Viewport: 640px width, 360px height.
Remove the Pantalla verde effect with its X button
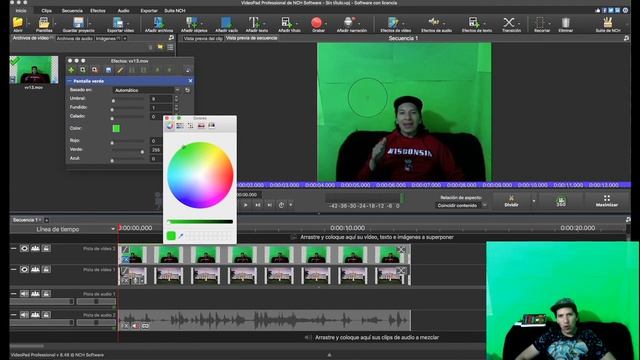point(190,81)
